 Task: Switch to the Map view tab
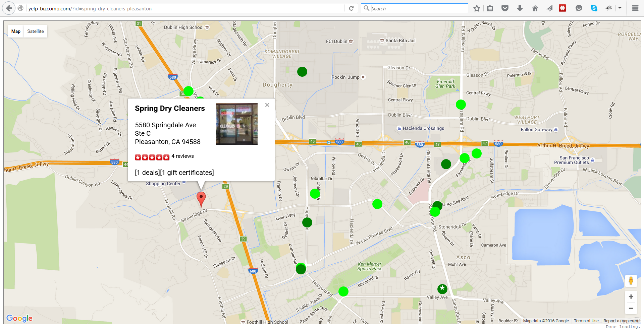tap(16, 31)
